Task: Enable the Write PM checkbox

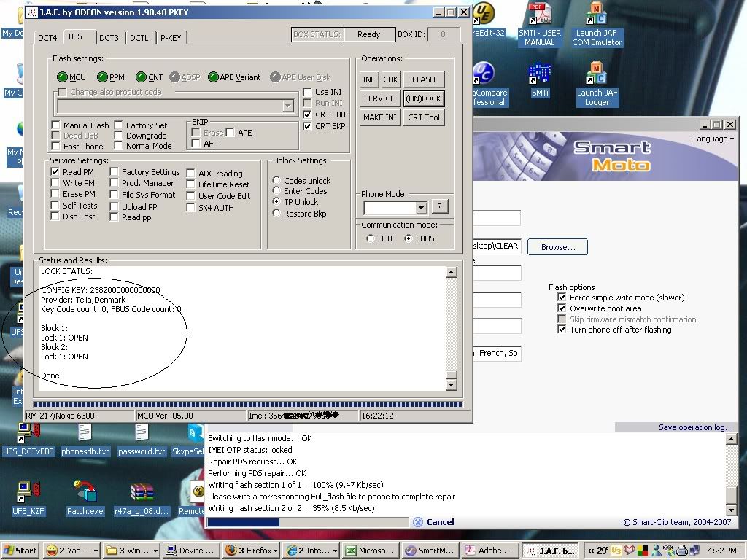Action: coord(55,183)
